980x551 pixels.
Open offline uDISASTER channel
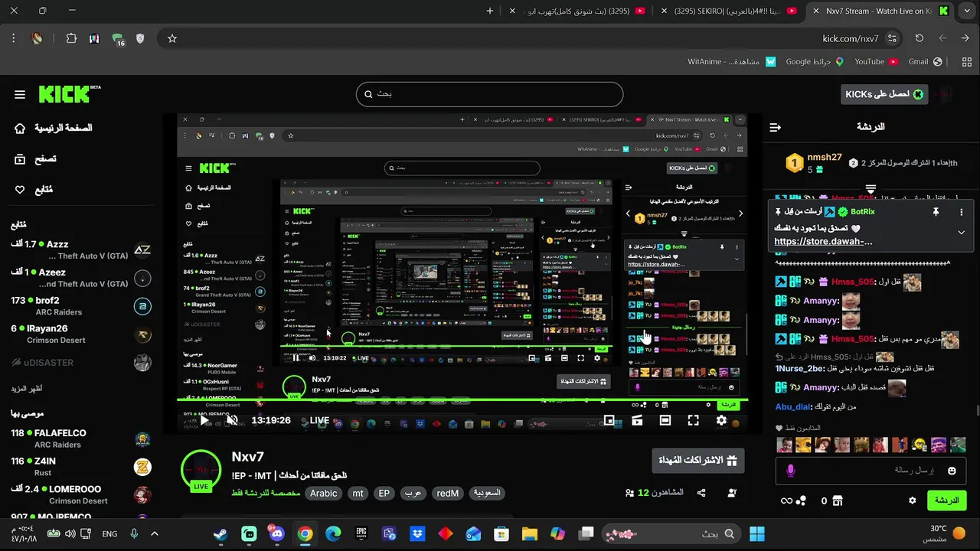point(80,363)
